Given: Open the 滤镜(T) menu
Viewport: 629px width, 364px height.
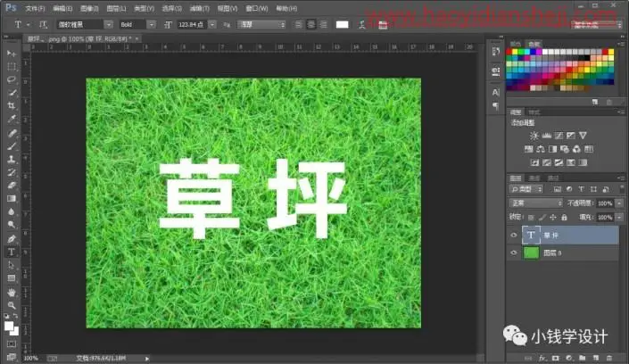Looking at the screenshot, I should coord(199,8).
